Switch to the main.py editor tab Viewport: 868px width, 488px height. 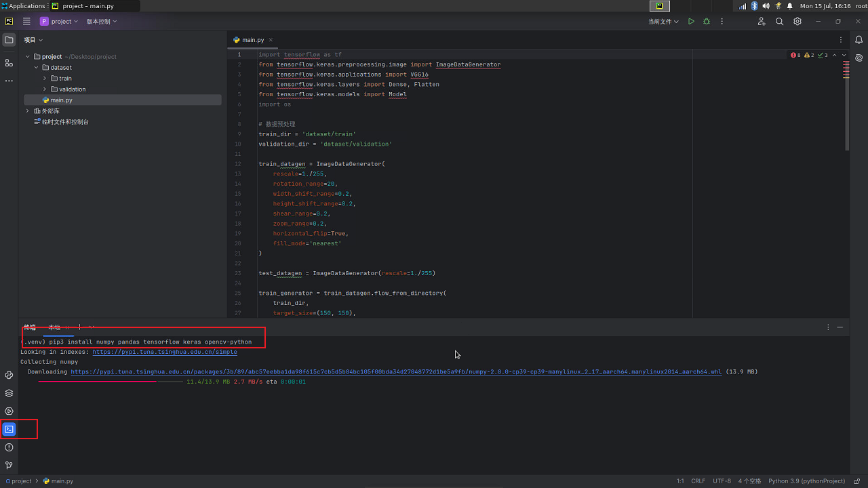(252, 40)
